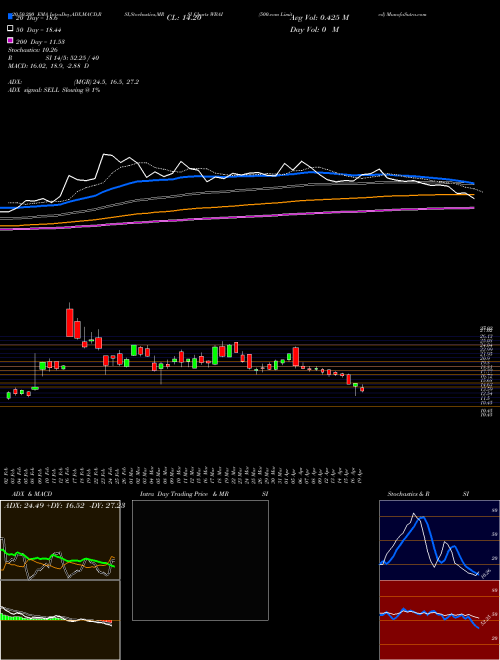500x660 pixels.
Task: Open the RSI chart with red background
Action: click(439, 620)
